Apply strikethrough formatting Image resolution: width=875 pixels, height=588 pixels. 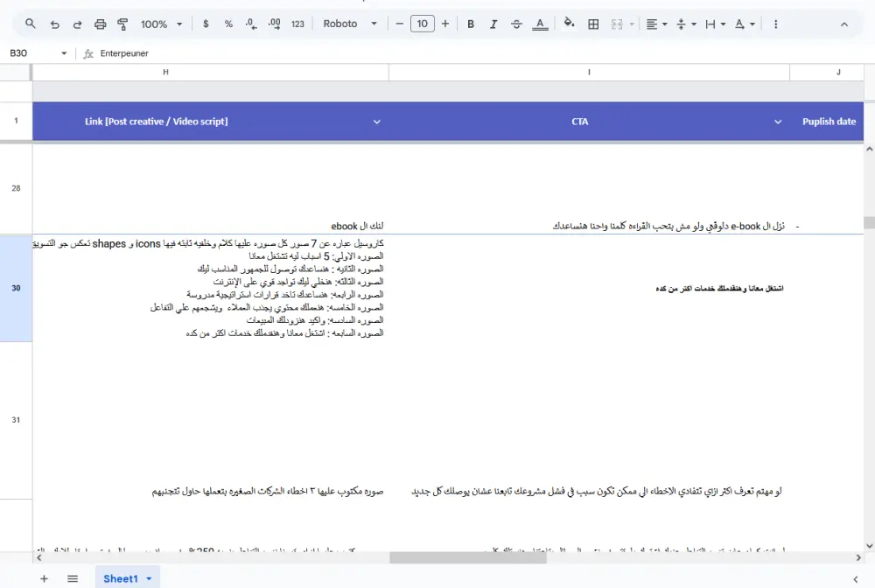tap(516, 24)
